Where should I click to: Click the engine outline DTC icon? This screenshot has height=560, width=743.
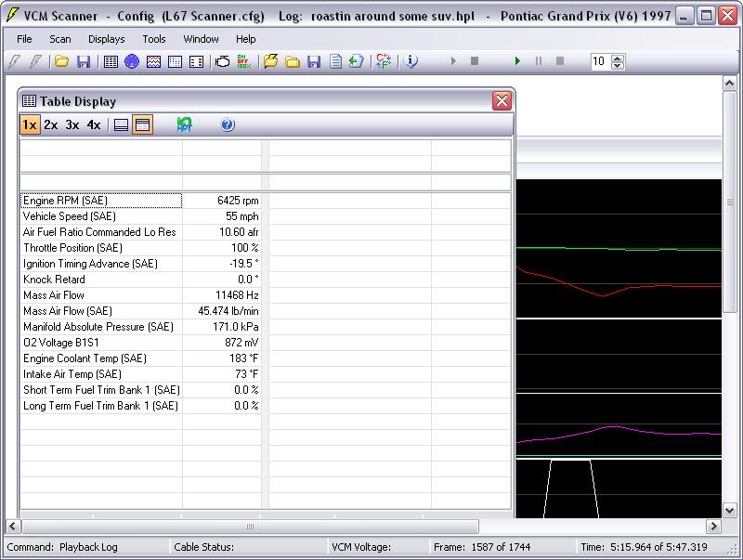click(x=222, y=61)
